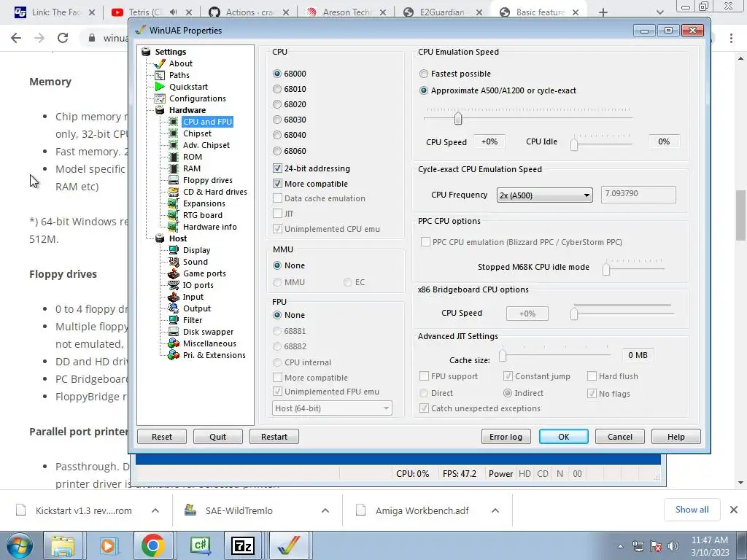Click the Configurations icon in tree
Screen dimensions: 747x560
click(x=160, y=98)
